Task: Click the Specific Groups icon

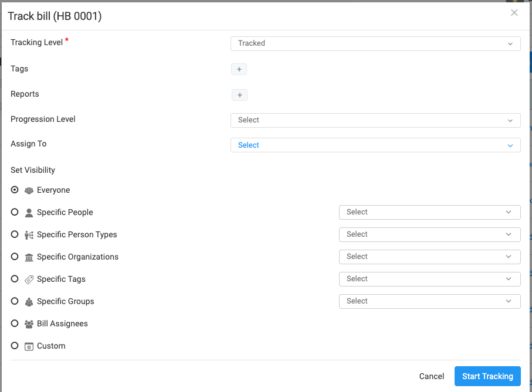Action: (x=29, y=302)
